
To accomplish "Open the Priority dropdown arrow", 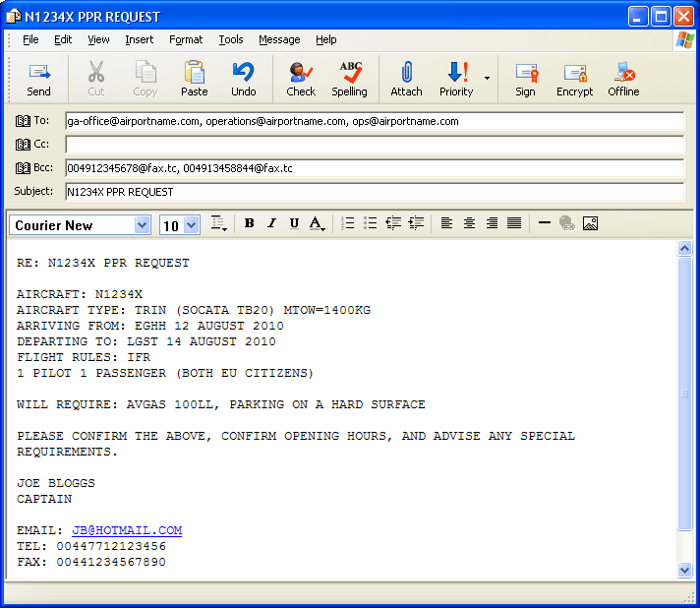I will coord(487,78).
